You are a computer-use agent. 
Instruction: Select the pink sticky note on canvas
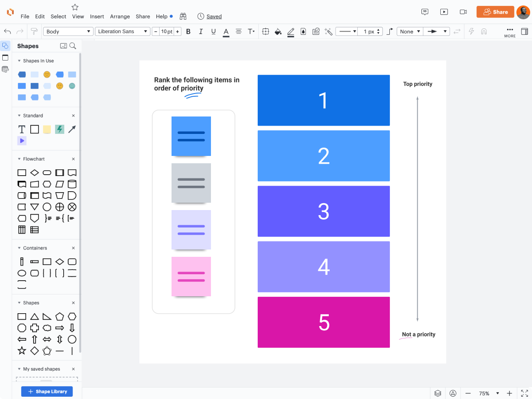[191, 276]
